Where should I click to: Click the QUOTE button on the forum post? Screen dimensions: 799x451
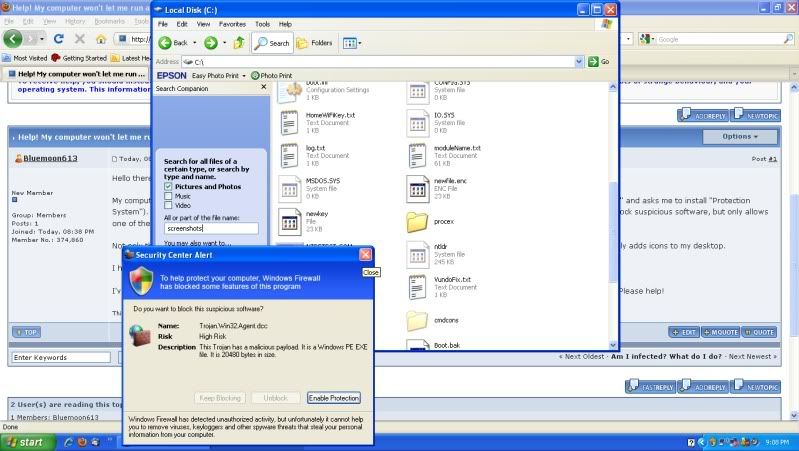[759, 332]
